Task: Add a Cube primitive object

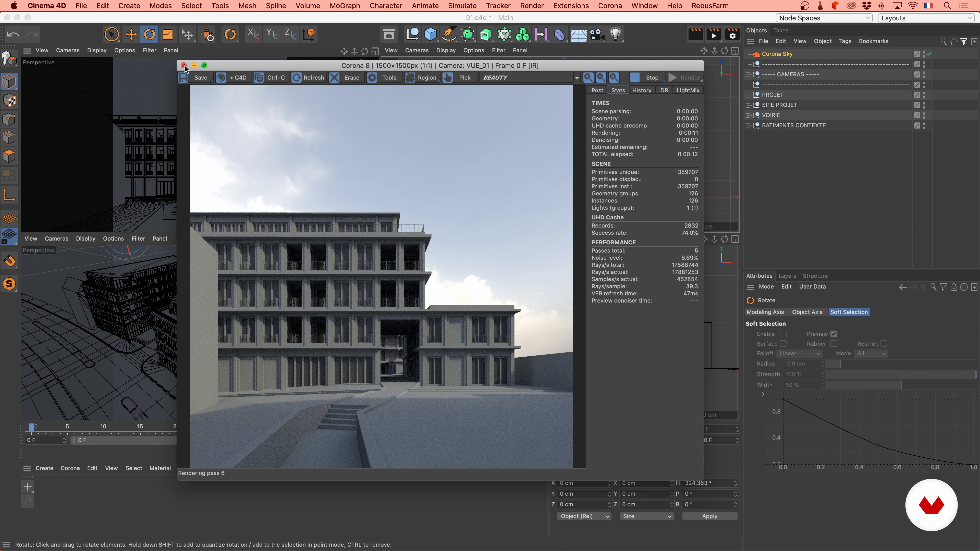Action: click(431, 35)
